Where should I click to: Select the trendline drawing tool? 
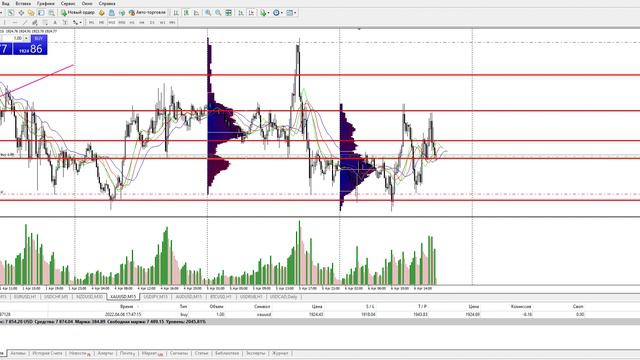(x=24, y=22)
